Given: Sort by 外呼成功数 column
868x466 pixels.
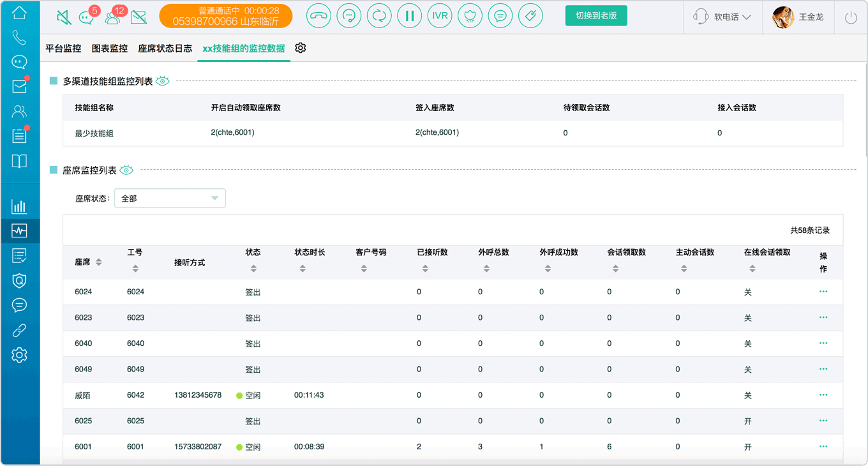Looking at the screenshot, I should coord(548,269).
